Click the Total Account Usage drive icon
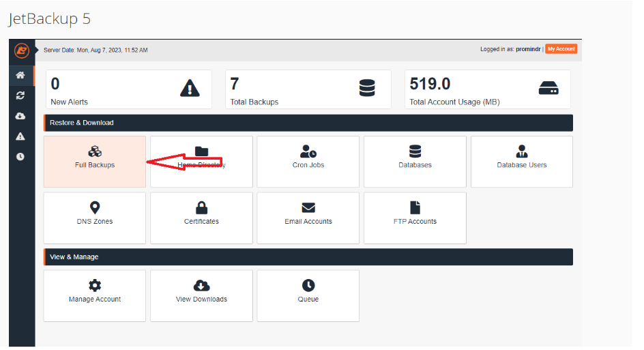Screen dimensions: 644x350 pos(548,88)
